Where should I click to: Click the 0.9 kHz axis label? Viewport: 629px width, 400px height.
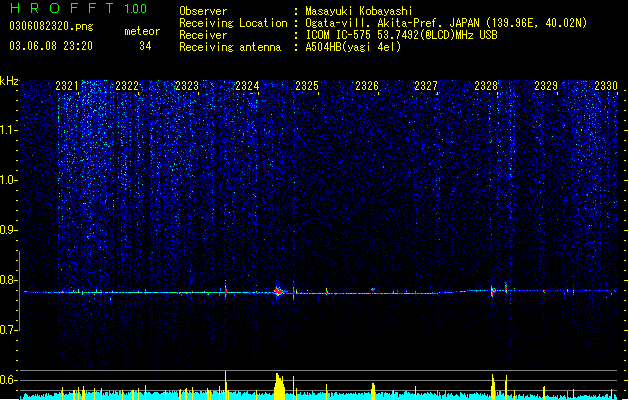pos(8,230)
